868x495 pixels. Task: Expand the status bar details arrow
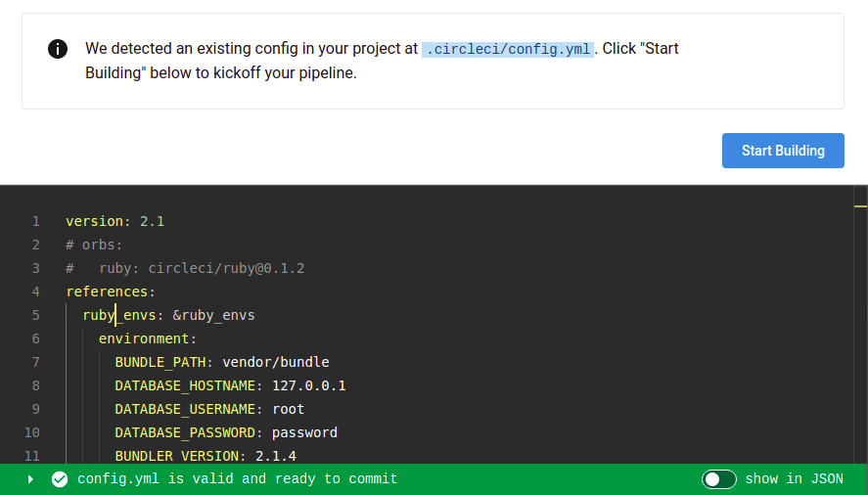click(30, 479)
